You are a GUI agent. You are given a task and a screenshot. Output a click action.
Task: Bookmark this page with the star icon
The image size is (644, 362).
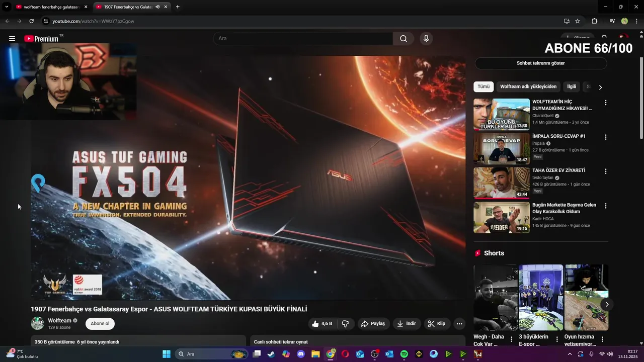pos(578,21)
